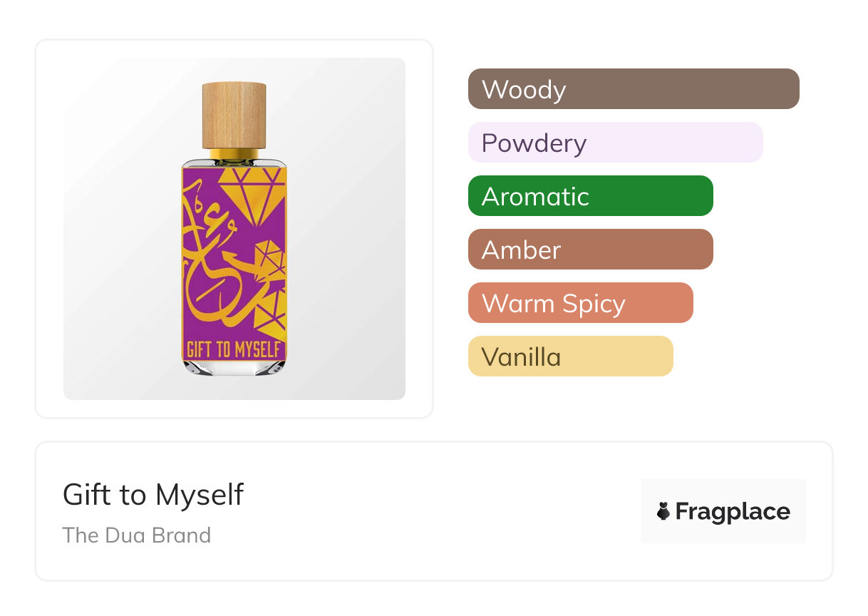Click the perfume bottle's wooden cap
Image resolution: width=868 pixels, height=616 pixels.
[234, 115]
